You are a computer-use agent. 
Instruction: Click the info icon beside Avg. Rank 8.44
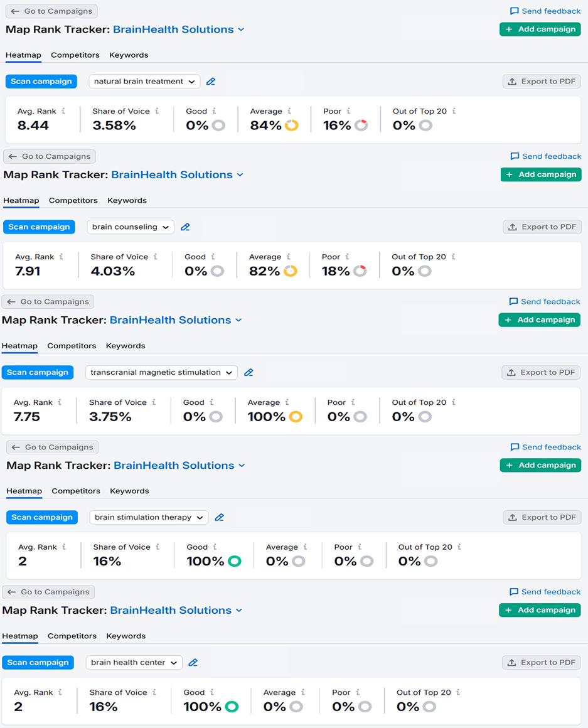(x=63, y=111)
